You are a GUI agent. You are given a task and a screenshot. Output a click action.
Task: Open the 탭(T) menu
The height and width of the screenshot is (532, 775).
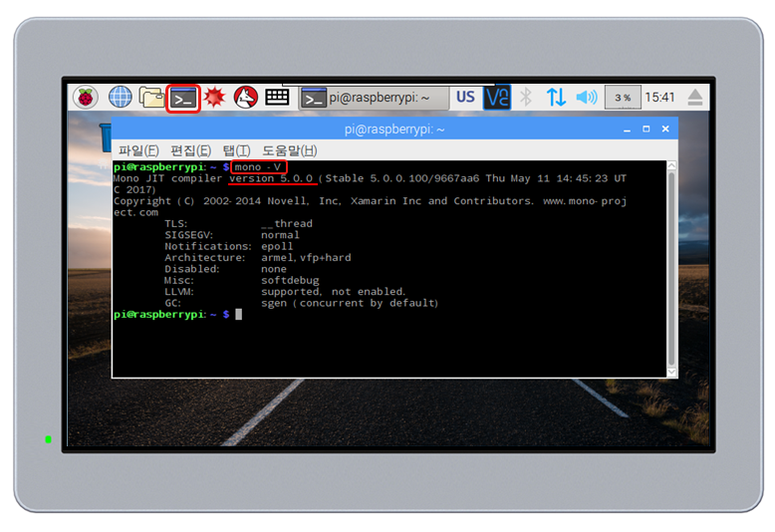tap(236, 150)
